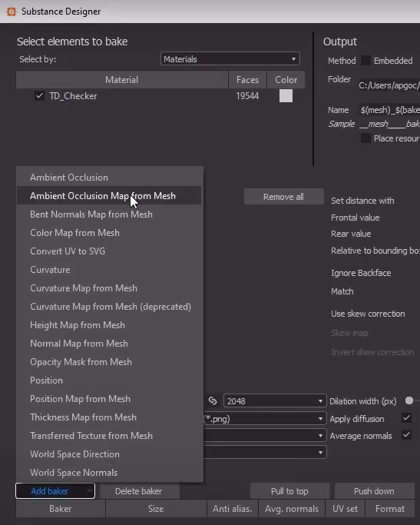420x525 pixels.
Task: Click the Color column header
Action: click(x=286, y=80)
